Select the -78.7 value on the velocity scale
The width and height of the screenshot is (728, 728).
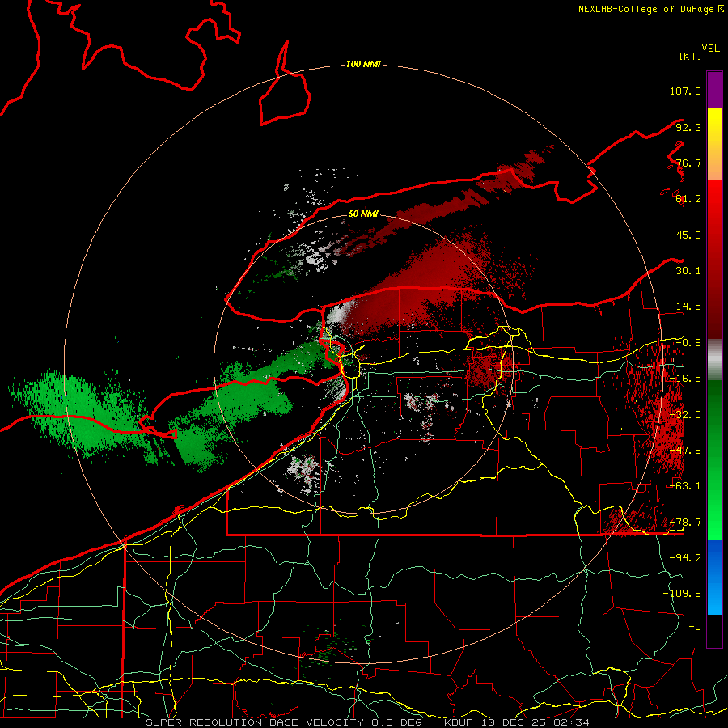point(685,523)
